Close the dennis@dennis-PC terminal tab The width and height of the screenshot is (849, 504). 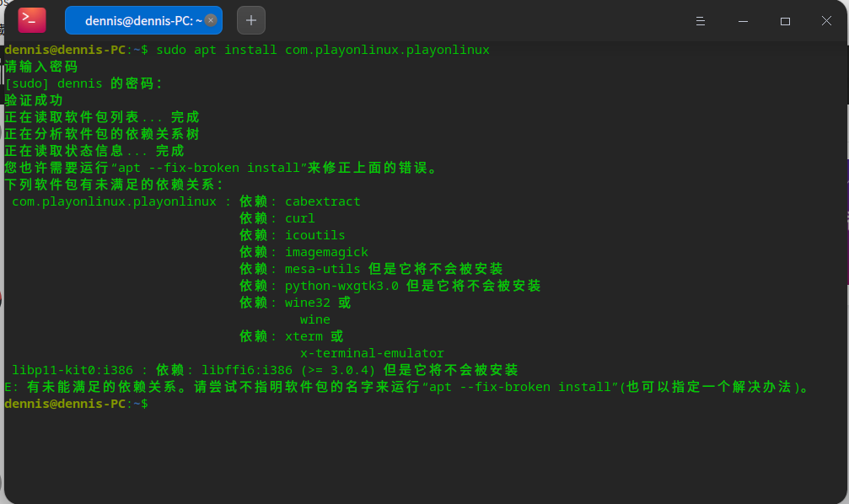pos(211,20)
